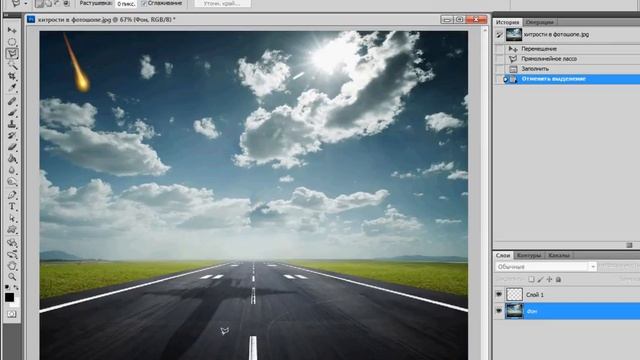Select the Pen tool

(12, 195)
